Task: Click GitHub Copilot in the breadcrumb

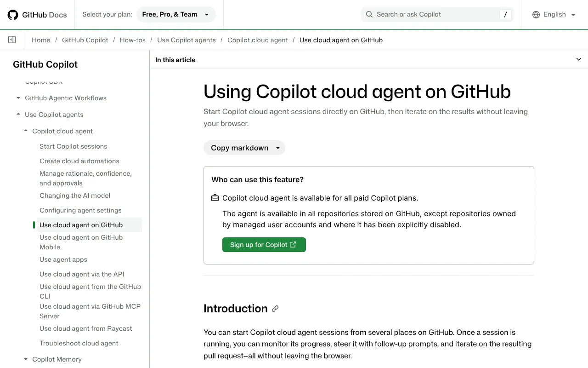Action: pos(85,40)
